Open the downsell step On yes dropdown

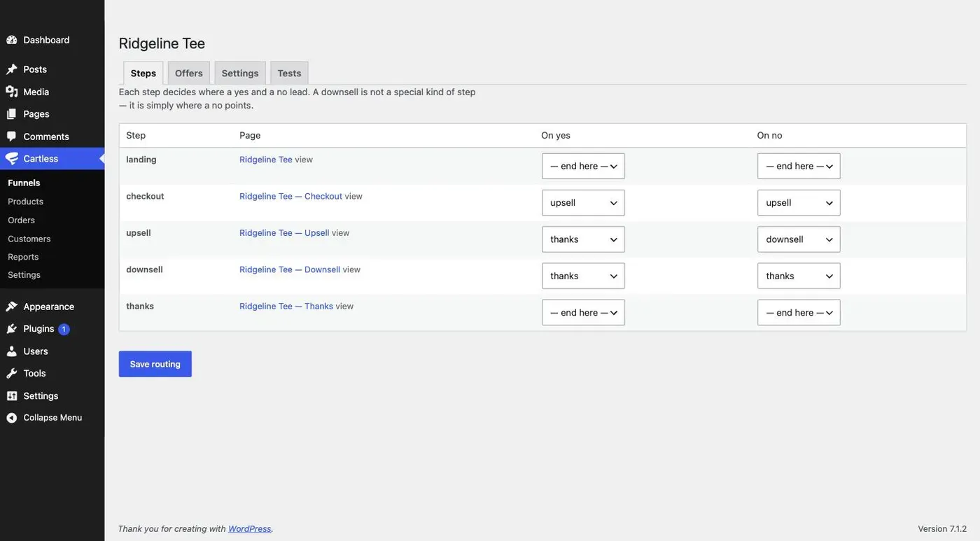(x=583, y=276)
